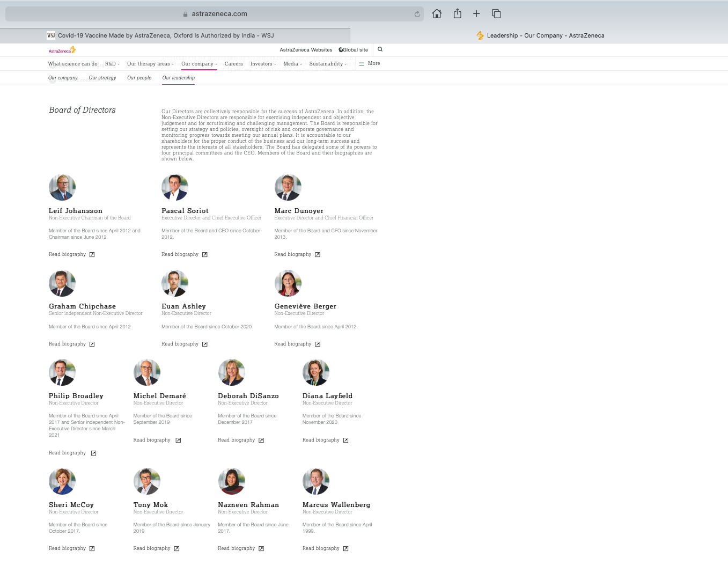The width and height of the screenshot is (728, 573).
Task: Open AstraZeneca Websites list
Action: tap(306, 50)
